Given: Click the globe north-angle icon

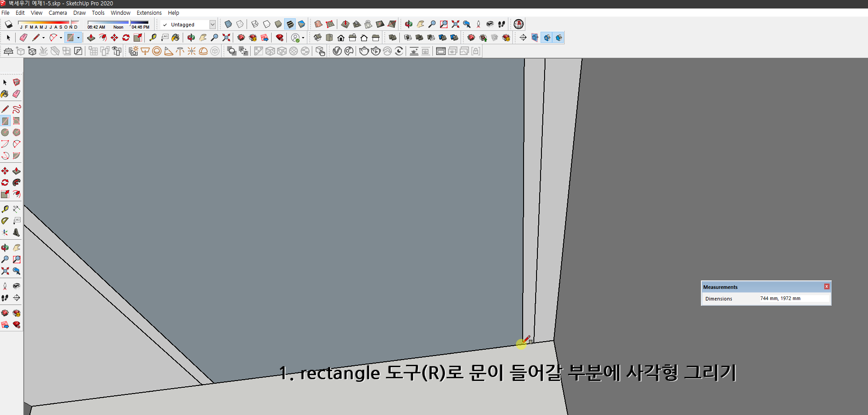Looking at the screenshot, I should coord(519,24).
